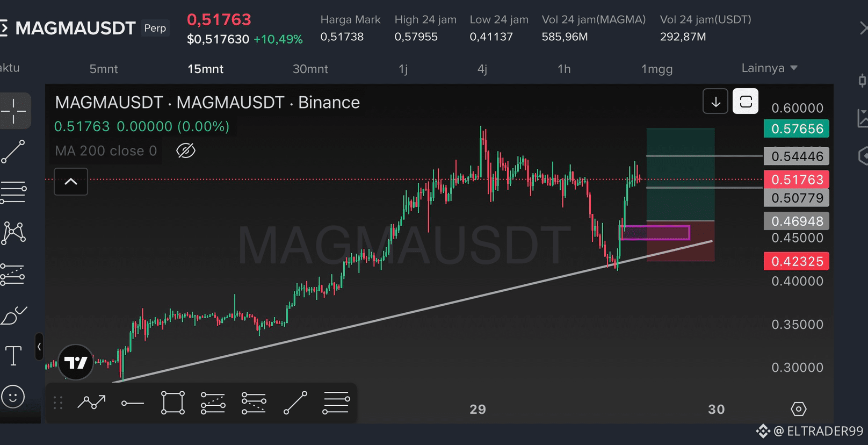The width and height of the screenshot is (868, 445).
Task: Click the 0.60000 axis price level
Action: point(797,108)
